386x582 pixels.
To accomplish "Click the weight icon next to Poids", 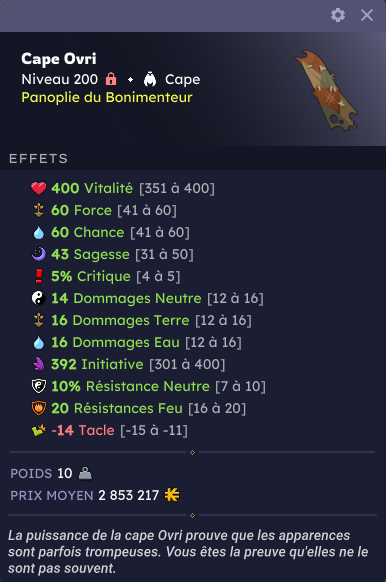I will pyautogui.click(x=85, y=473).
